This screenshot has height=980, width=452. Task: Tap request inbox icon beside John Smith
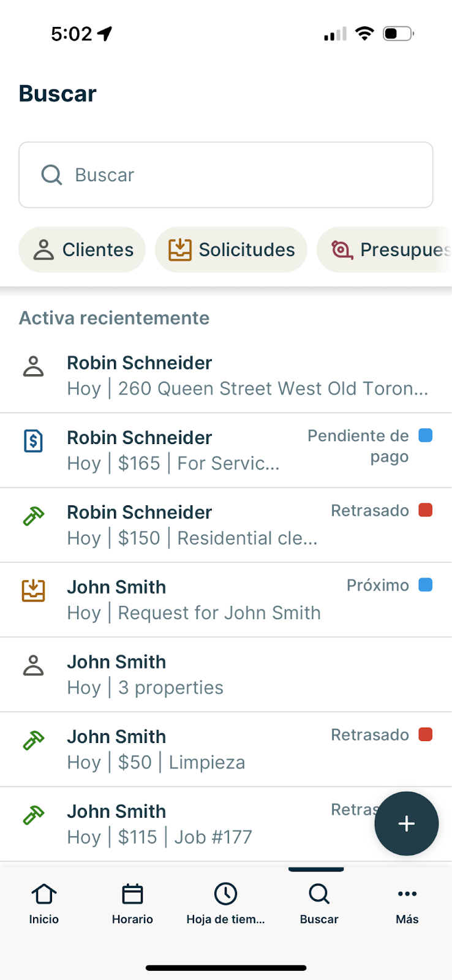(33, 590)
